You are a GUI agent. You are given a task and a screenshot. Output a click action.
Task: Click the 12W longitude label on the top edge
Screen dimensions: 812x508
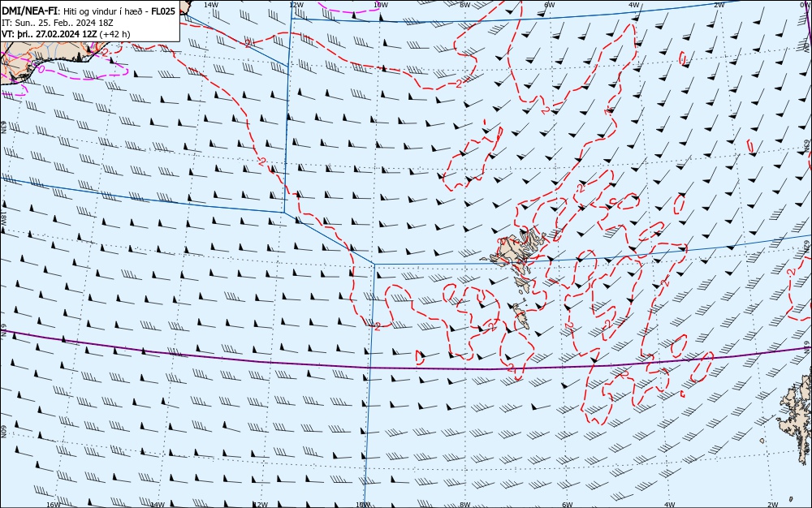(296, 4)
